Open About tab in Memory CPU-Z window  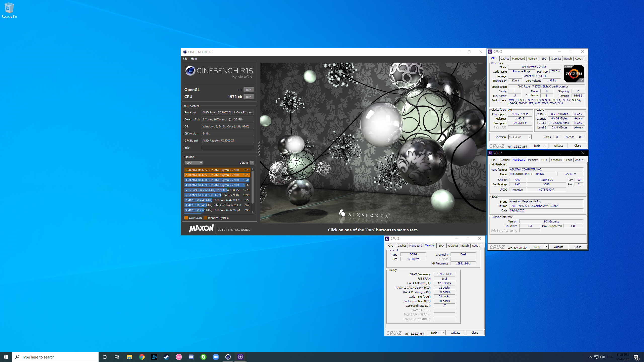(475, 246)
